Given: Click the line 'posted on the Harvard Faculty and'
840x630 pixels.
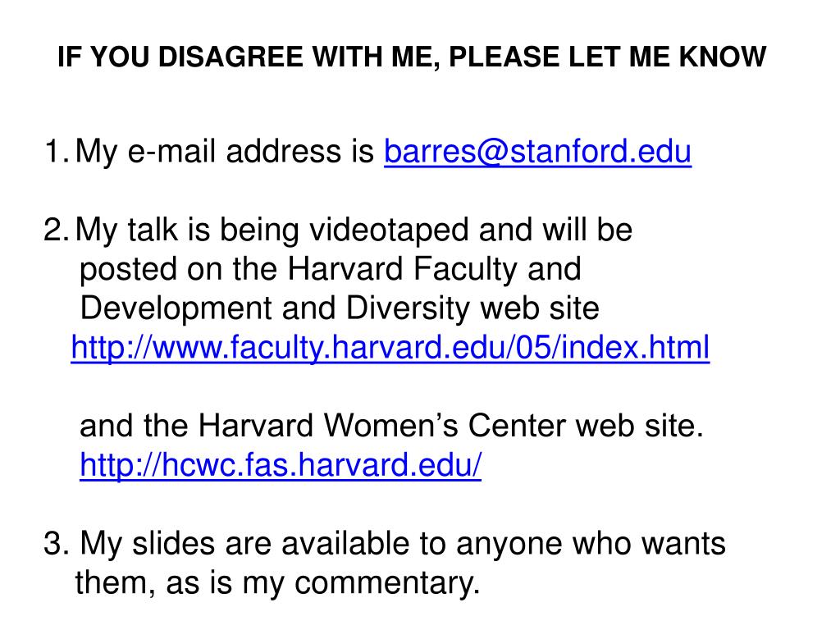Looking at the screenshot, I should click(x=331, y=269).
